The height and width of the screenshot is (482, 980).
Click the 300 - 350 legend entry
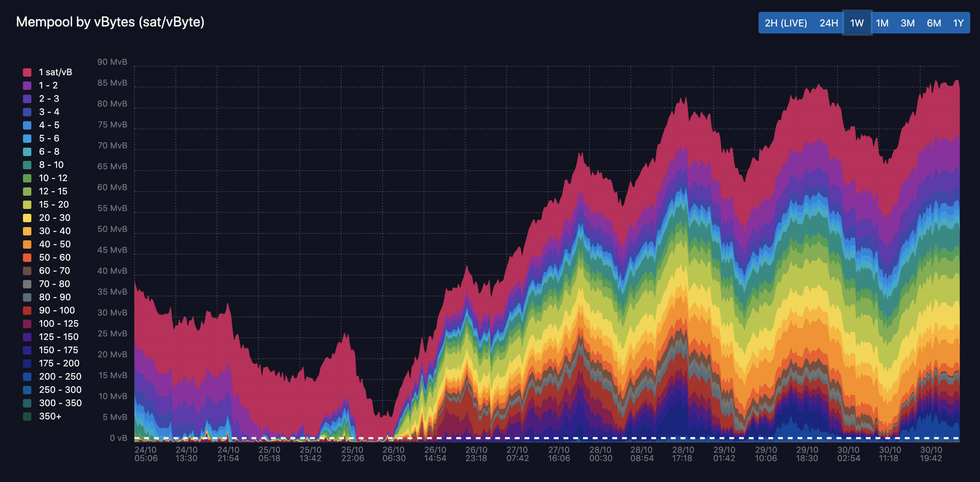pyautogui.click(x=52, y=403)
